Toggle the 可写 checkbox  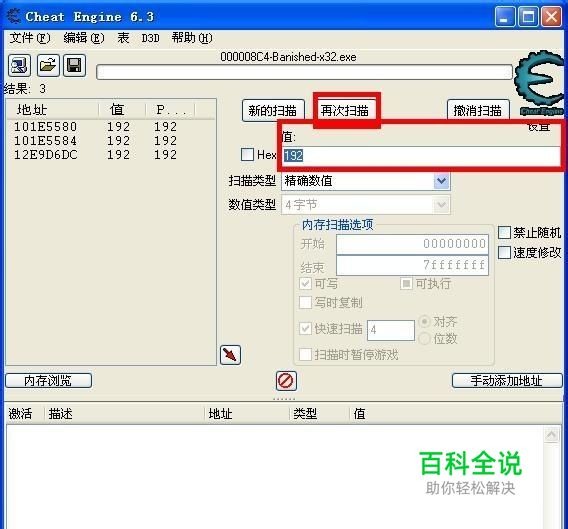[x=305, y=283]
